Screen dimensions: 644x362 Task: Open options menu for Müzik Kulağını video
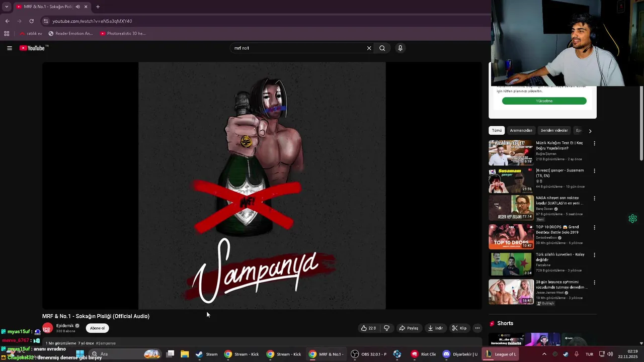pyautogui.click(x=594, y=143)
